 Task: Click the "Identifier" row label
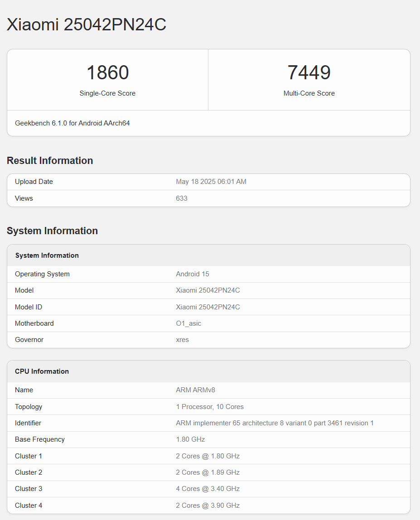pos(28,423)
